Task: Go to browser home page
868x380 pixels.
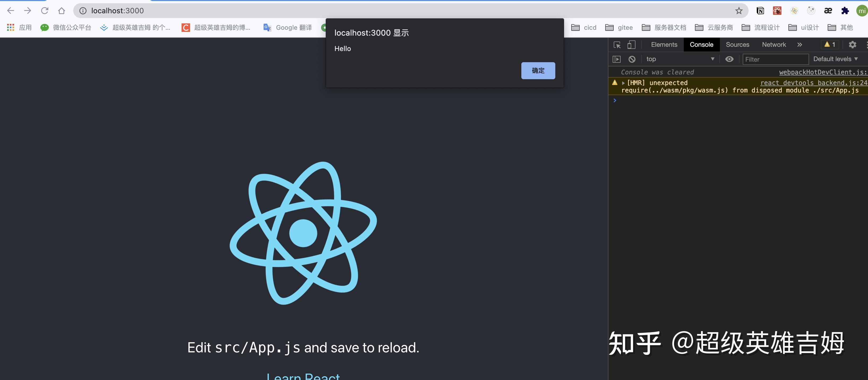Action: click(61, 11)
